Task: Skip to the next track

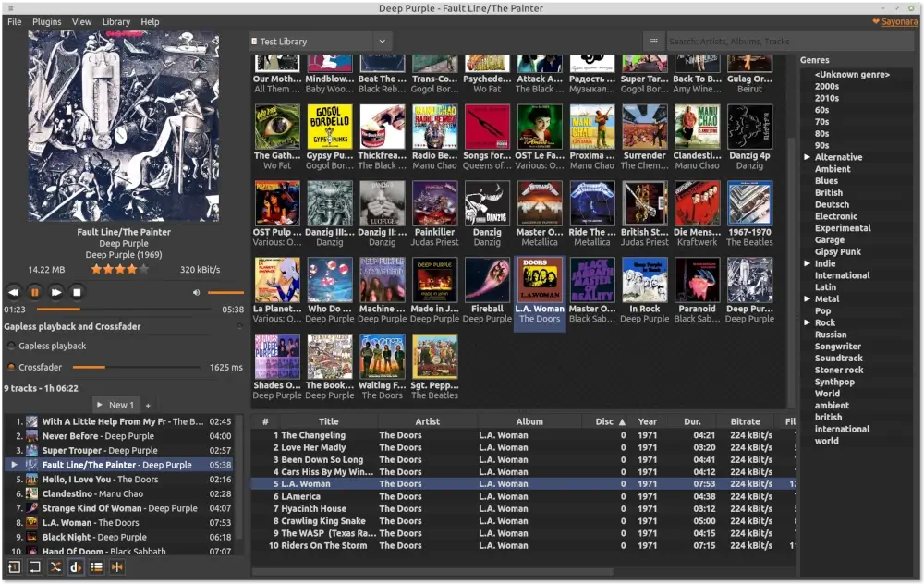Action: (x=56, y=292)
